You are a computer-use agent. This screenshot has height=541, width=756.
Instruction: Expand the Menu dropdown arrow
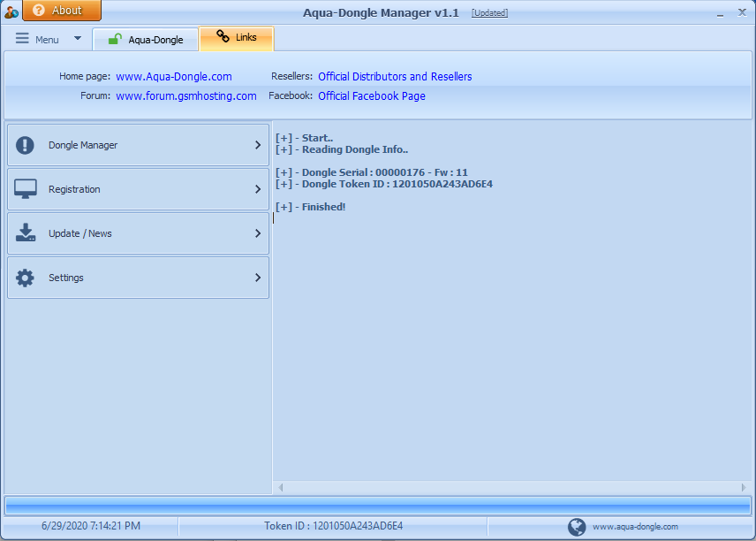point(78,38)
